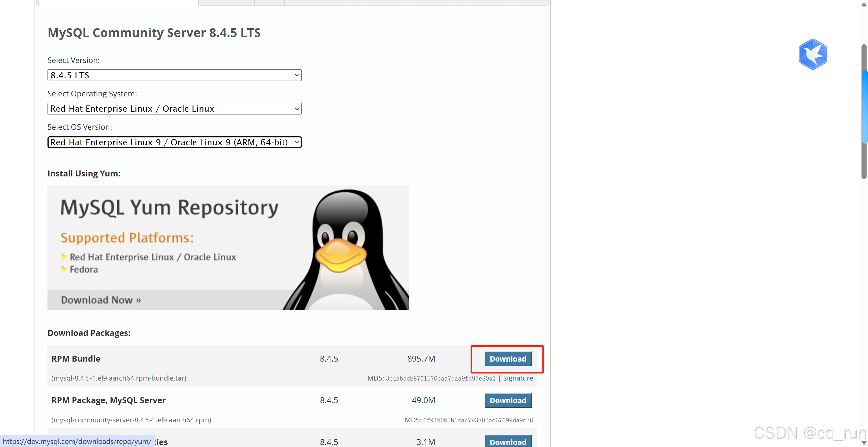Click the MySQL Server package MD5 checksum

click(478, 420)
